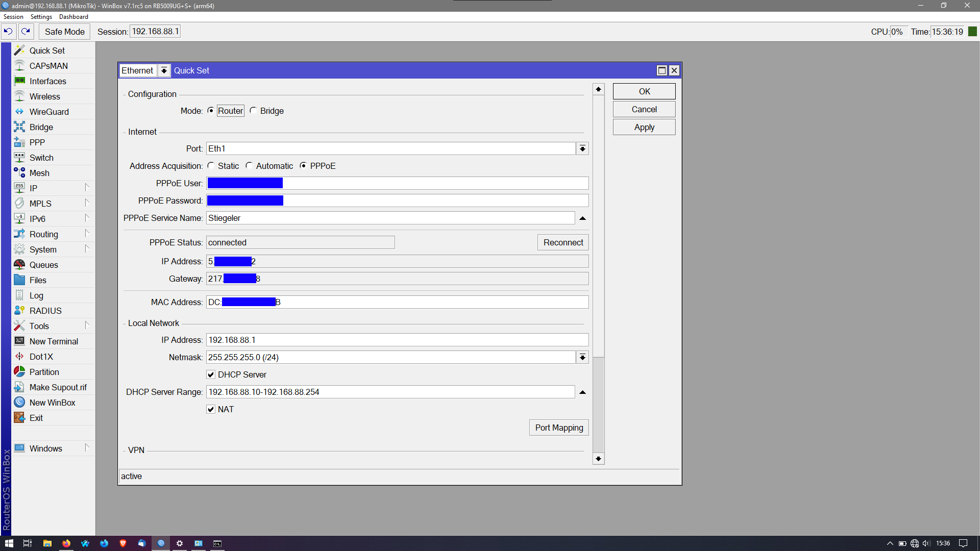Image resolution: width=980 pixels, height=551 pixels.
Task: Open the RADIUS icon in sidebar
Action: coord(19,311)
